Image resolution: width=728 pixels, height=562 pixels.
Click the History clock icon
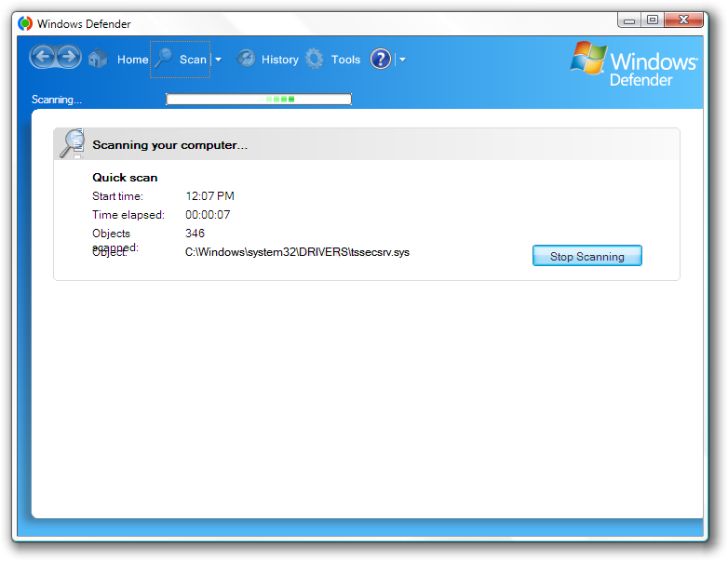point(246,59)
